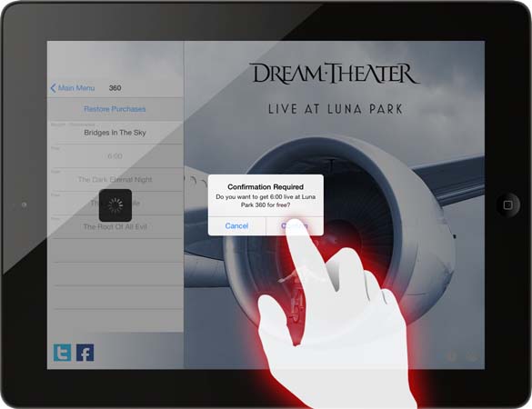532x409 pixels.
Task: Select the 6:00 track row
Action: 115,156
